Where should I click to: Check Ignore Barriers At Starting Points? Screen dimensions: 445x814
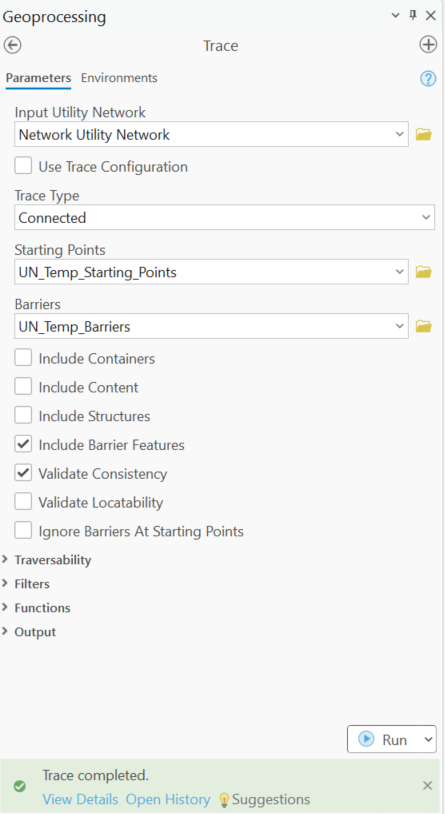pyautogui.click(x=23, y=531)
